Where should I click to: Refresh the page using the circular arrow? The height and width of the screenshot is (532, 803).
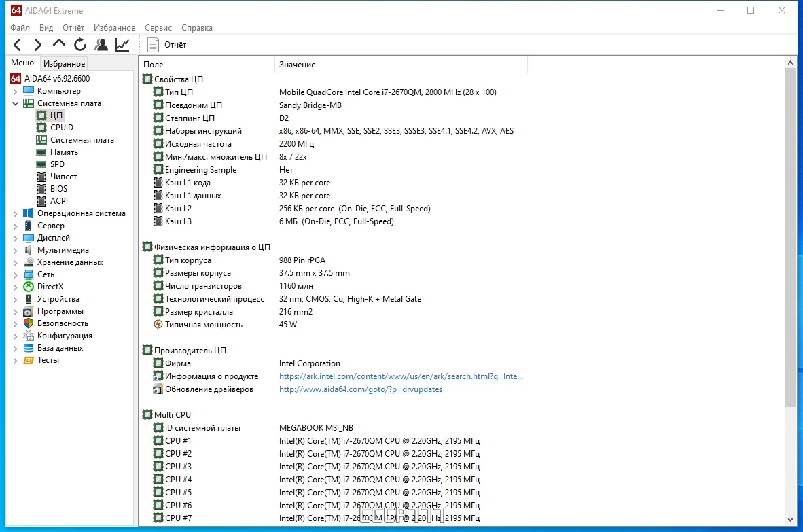[80, 45]
